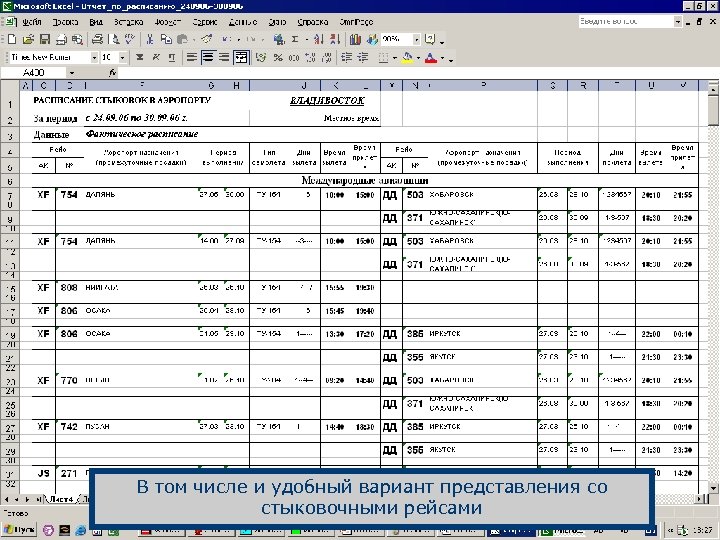The height and width of the screenshot is (540, 720).
Task: Click the Windows Пуск start button
Action: coord(19,530)
